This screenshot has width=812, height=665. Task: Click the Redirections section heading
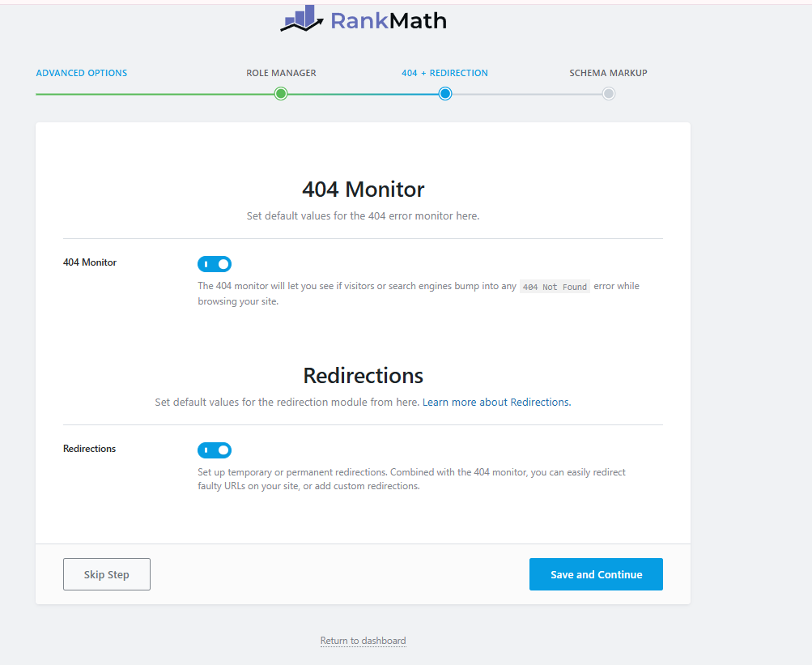pos(363,375)
